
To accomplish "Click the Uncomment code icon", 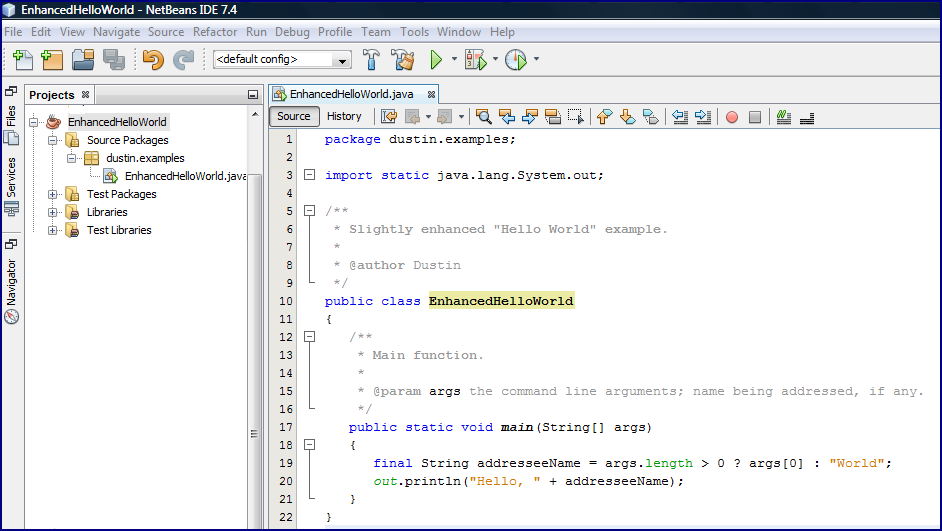I will point(807,118).
